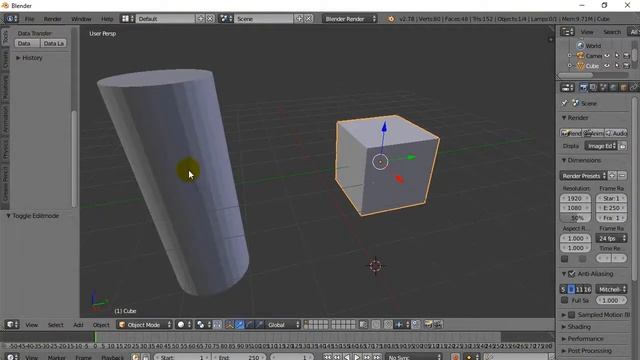640x360 pixels.
Task: Toggle Cube visibility eye in outliner
Action: pyautogui.click(x=607, y=66)
